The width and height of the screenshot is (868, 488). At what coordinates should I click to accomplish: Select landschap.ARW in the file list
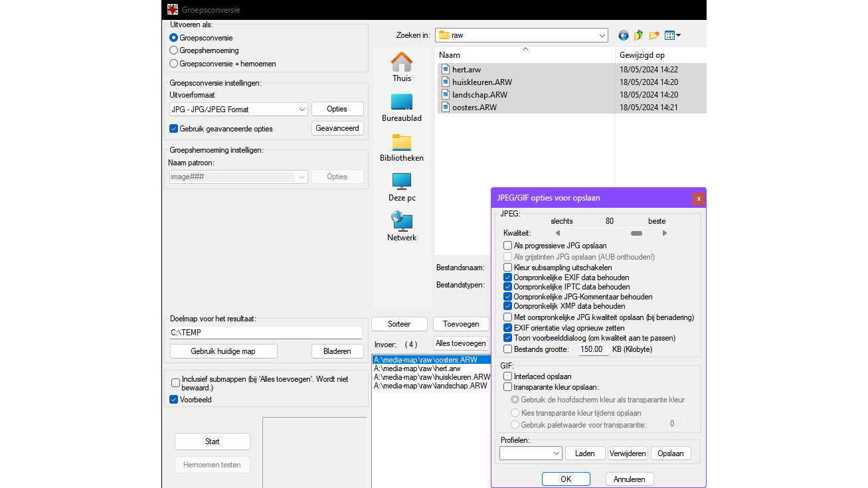[x=480, y=94]
